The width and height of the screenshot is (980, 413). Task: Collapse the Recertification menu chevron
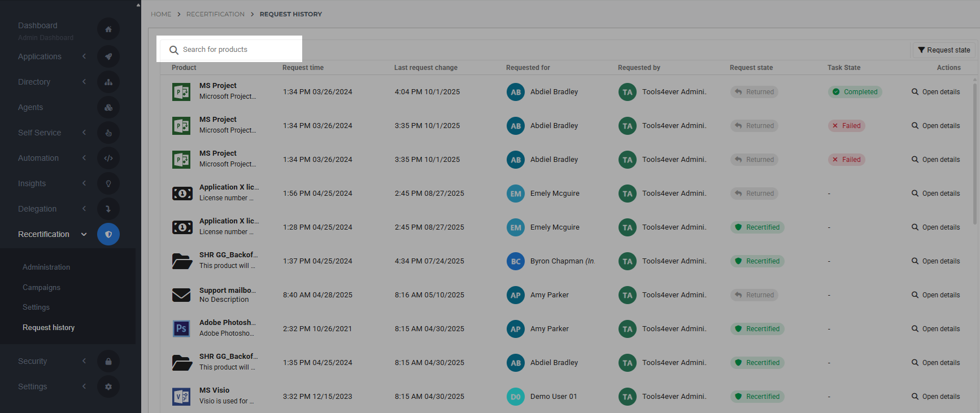(x=84, y=234)
